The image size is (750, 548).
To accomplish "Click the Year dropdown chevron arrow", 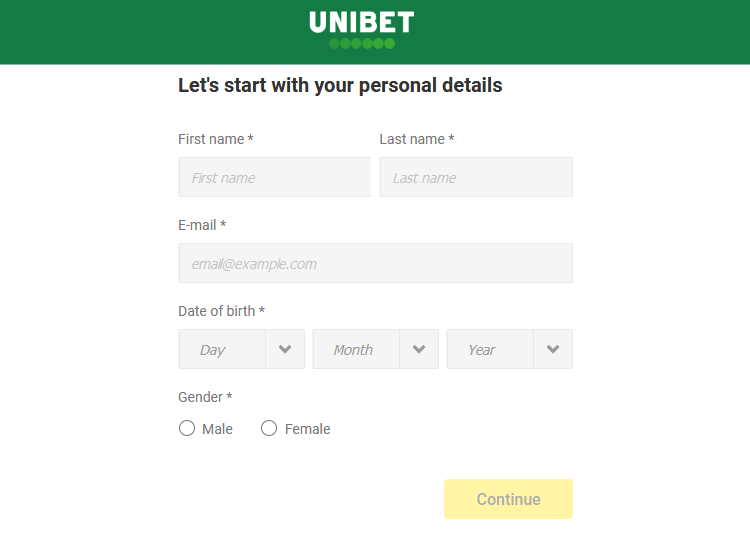I will (x=553, y=349).
